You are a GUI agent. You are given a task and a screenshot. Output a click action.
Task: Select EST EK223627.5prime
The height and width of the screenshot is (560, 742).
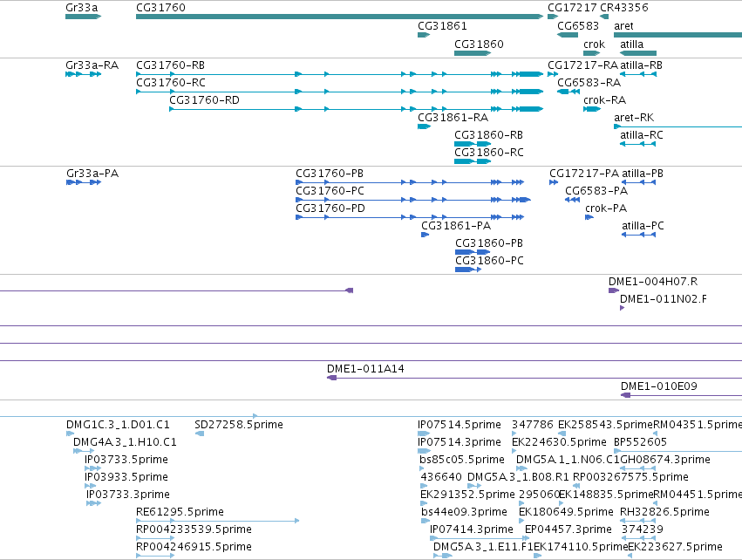pyautogui.click(x=675, y=547)
